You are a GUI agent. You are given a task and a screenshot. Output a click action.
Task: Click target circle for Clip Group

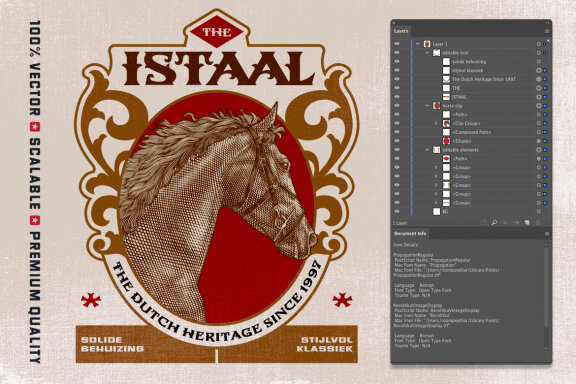click(x=539, y=123)
